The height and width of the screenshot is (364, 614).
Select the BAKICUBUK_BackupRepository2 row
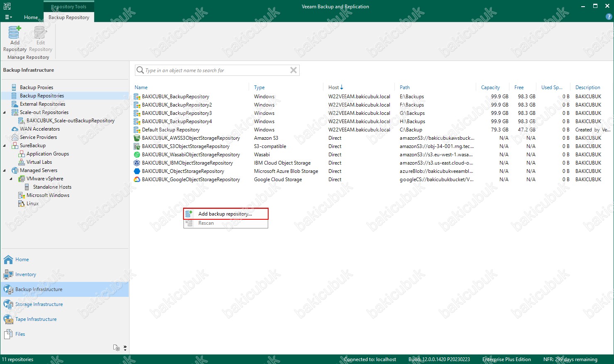point(372,105)
